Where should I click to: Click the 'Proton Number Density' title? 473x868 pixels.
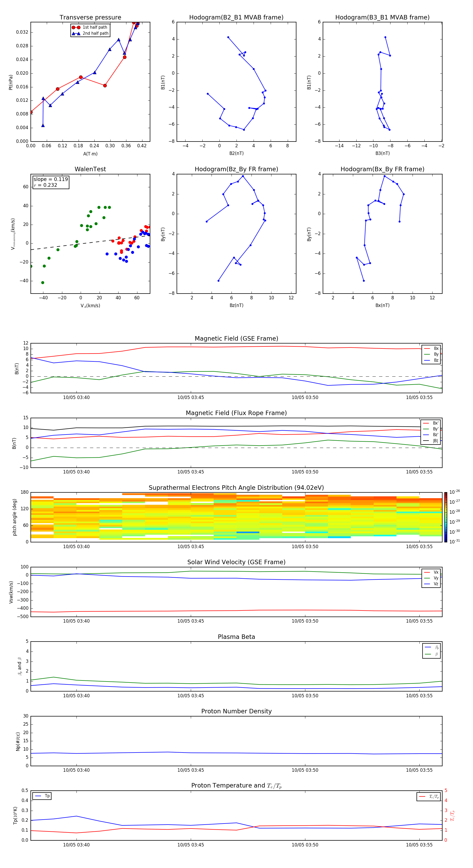tap(236, 711)
